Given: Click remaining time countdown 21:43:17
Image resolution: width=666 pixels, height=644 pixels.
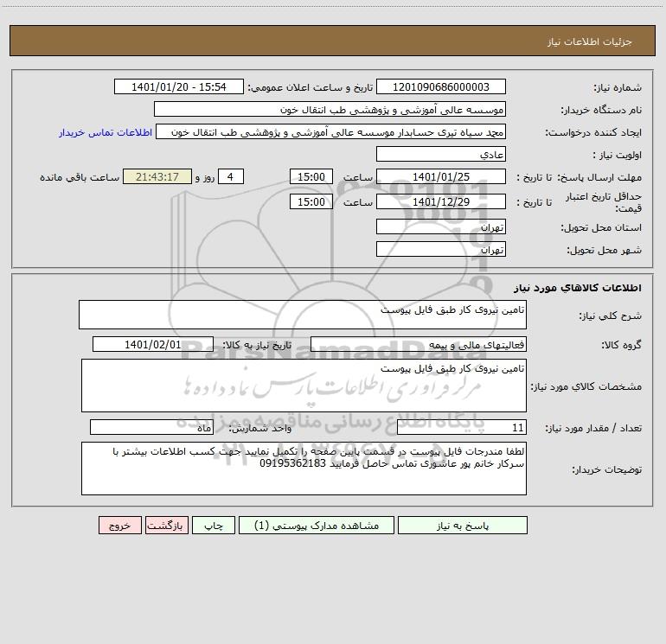Looking at the screenshot, I should pos(157,176).
